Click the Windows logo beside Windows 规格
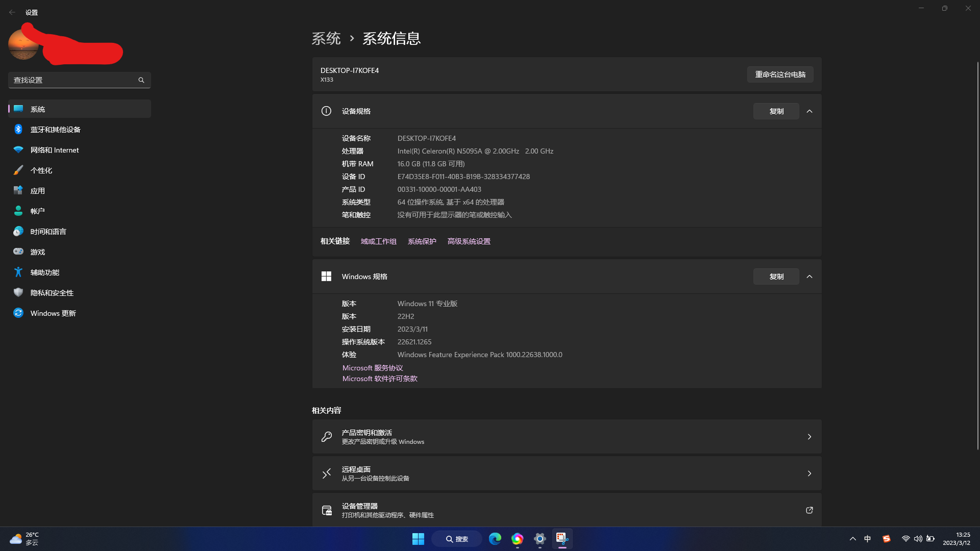Viewport: 980px width, 551px height. click(326, 277)
